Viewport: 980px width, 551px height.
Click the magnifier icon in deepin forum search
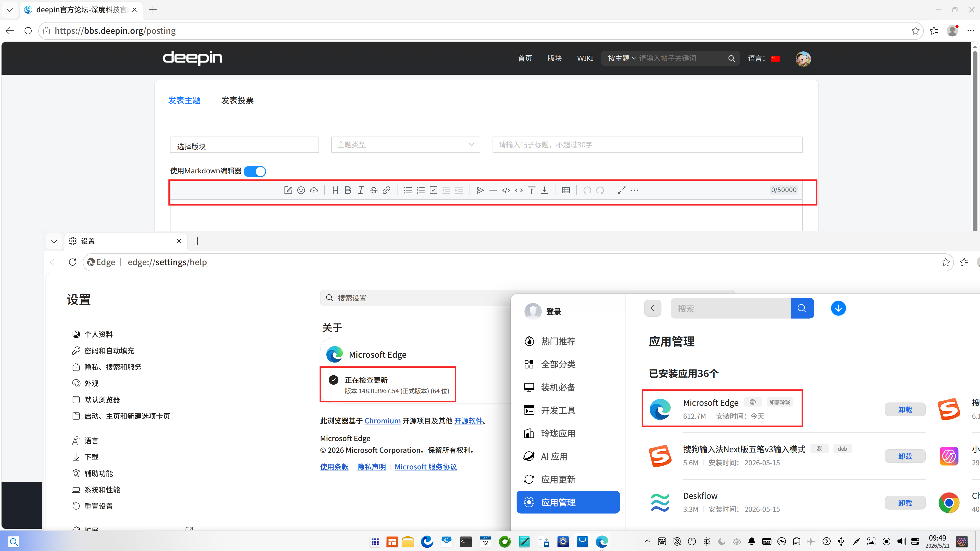tap(732, 59)
